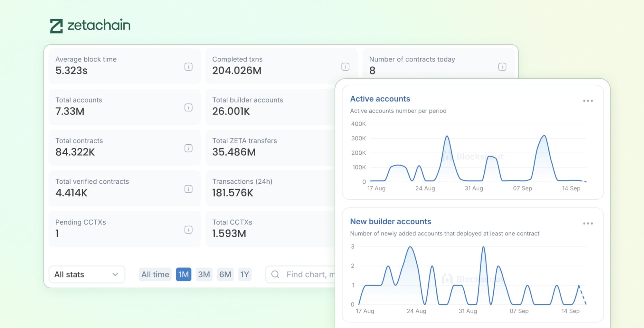
Task: Click the 24 Aug label in Active accounts chart
Action: [x=425, y=188]
